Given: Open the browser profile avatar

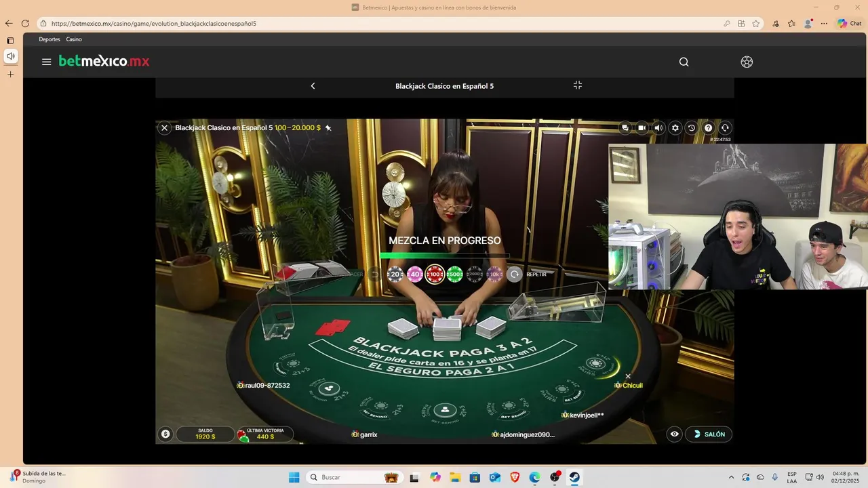Looking at the screenshot, I should 808,23.
